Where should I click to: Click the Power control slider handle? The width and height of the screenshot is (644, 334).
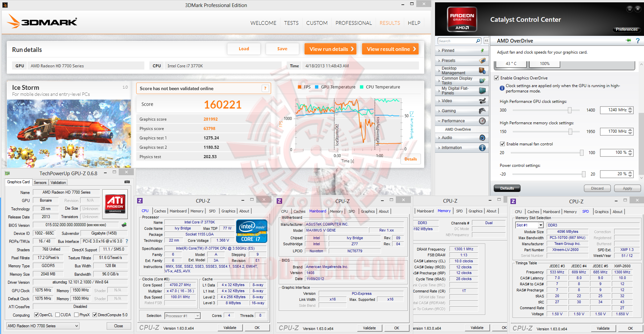coord(584,174)
